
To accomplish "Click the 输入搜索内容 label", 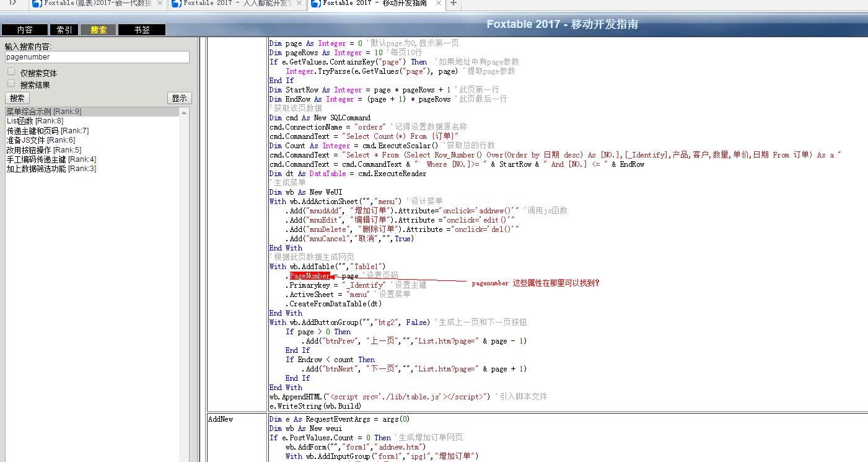I will [28, 47].
